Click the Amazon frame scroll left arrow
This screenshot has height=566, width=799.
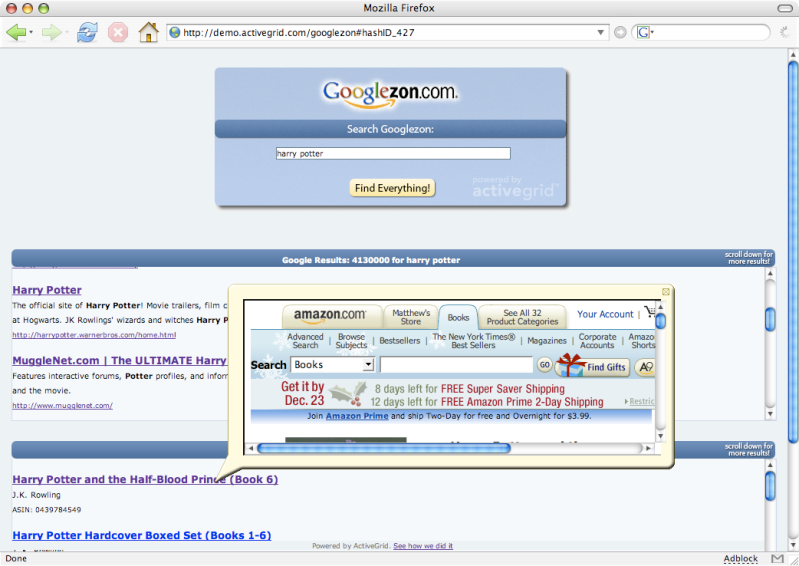(250, 448)
